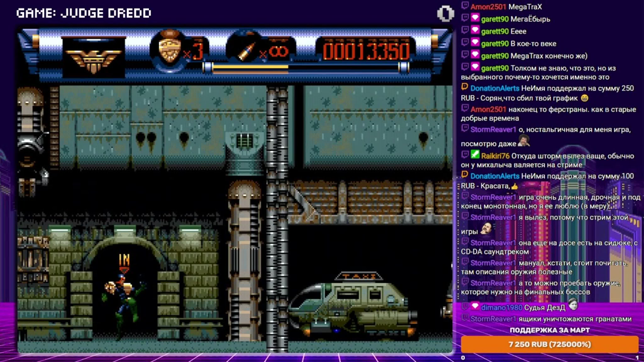Click the '7 250 RUB (725000%)' goal amount
Screen dimensions: 644x362
point(550,344)
